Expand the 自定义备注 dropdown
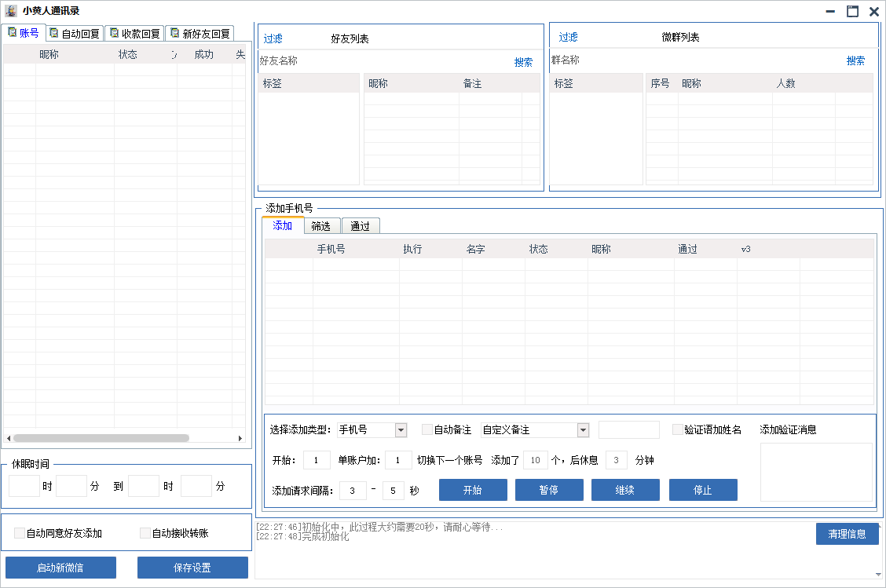This screenshot has height=588, width=886. tap(583, 429)
